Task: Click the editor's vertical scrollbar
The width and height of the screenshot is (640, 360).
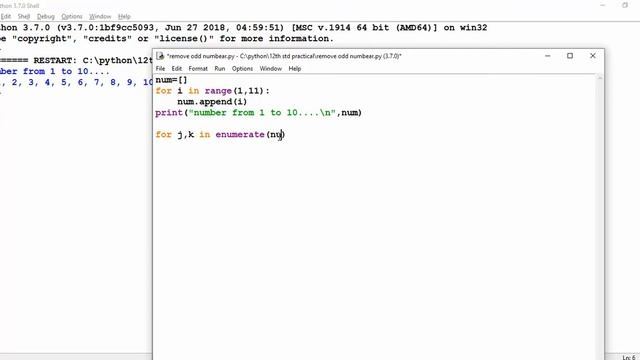Action: (x=600, y=216)
